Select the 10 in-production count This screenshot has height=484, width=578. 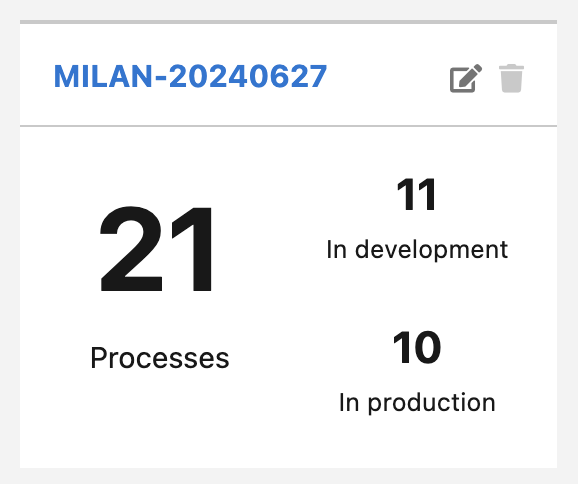click(x=417, y=347)
